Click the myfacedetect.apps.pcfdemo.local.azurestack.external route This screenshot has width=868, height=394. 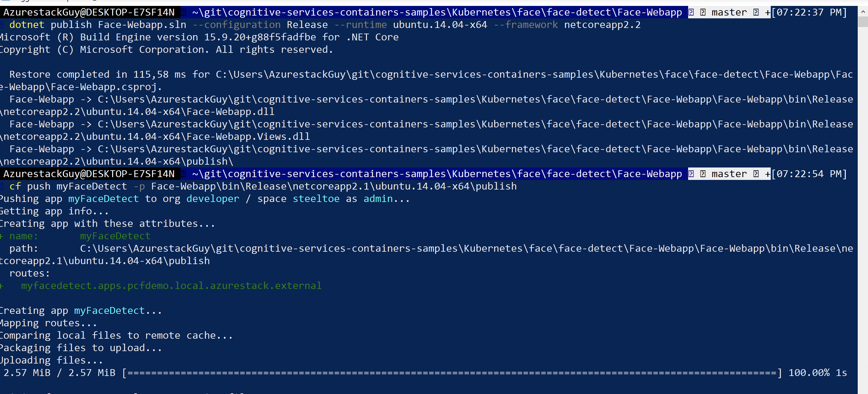click(x=171, y=286)
